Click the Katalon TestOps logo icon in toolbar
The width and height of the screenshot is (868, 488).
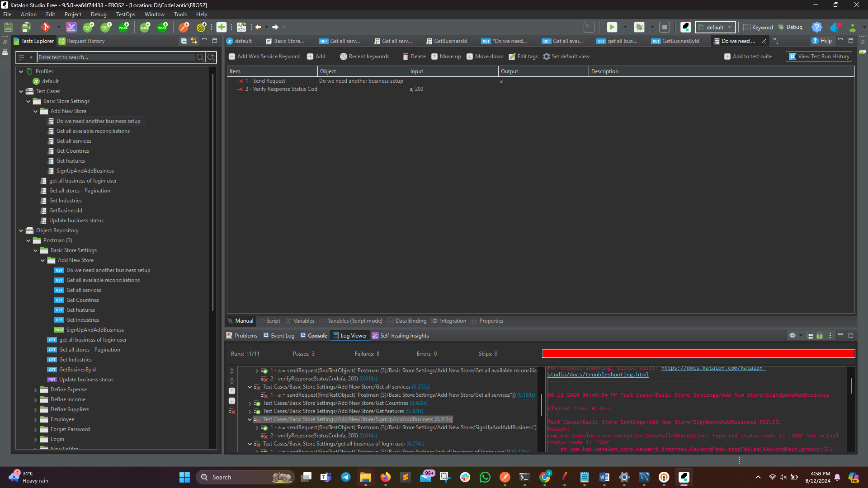point(686,27)
